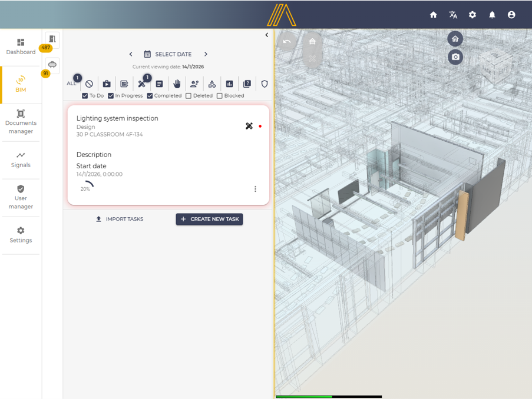
Task: Collapse the task panel with the chevron
Action: [x=266, y=35]
